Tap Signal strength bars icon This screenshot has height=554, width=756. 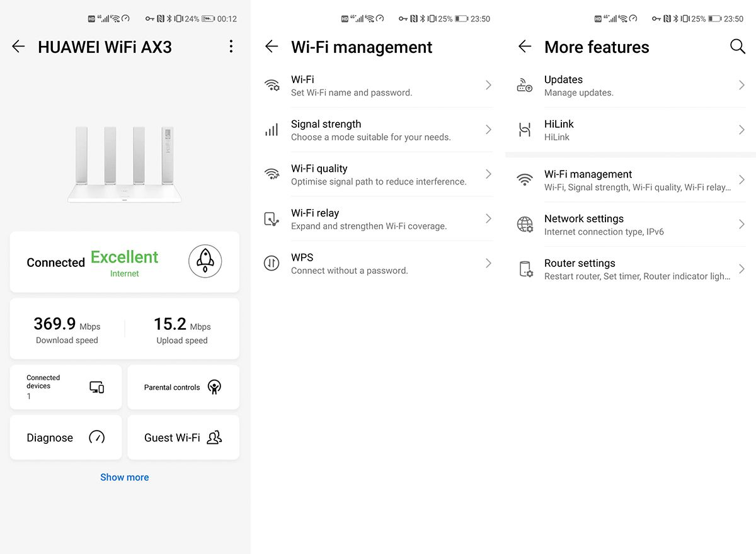(272, 130)
